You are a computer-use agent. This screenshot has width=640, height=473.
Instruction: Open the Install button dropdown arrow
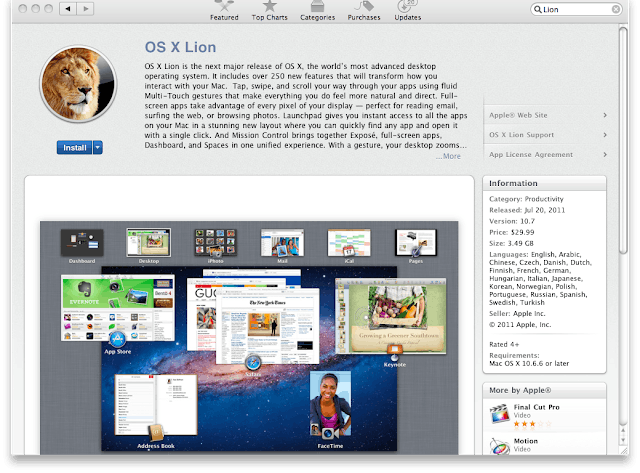[98, 147]
